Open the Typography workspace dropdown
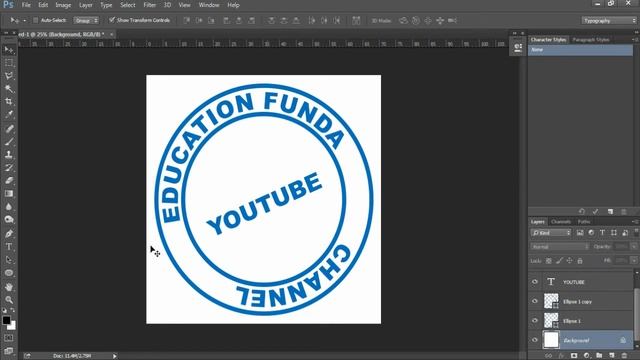This screenshot has height=360, width=640. [609, 20]
